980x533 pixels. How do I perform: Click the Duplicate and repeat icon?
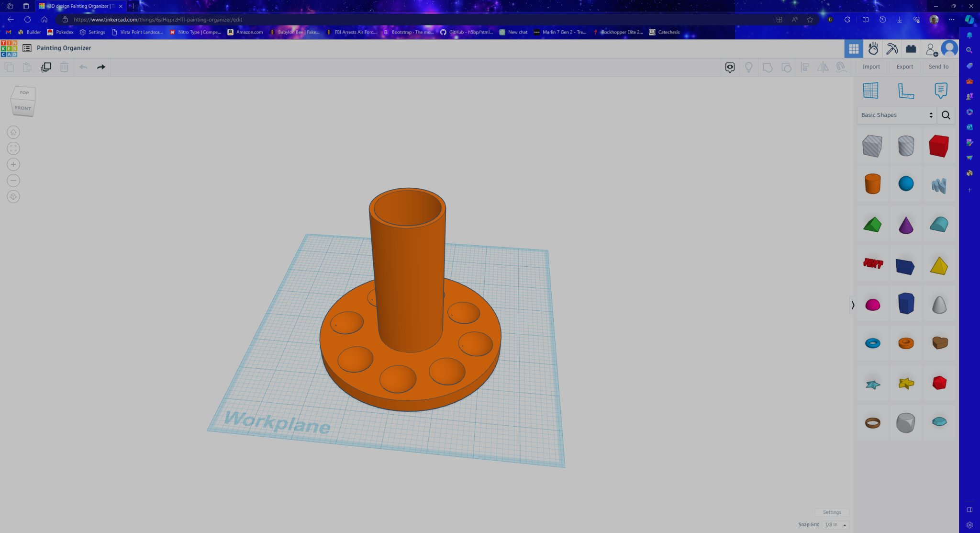coord(46,67)
